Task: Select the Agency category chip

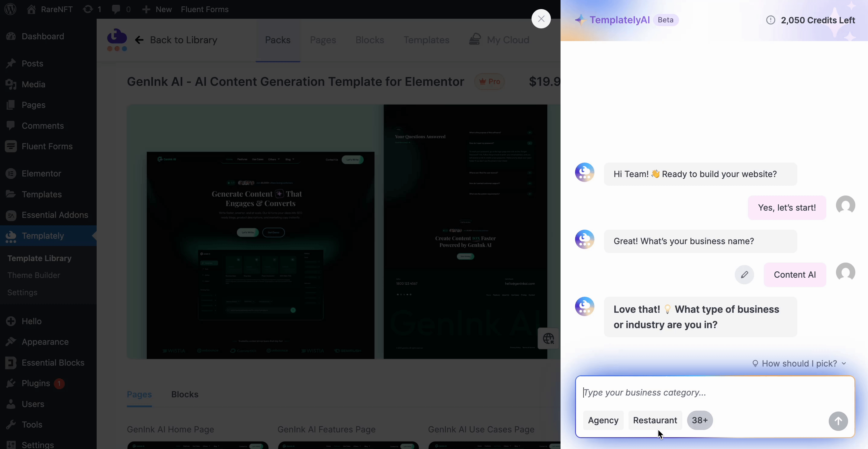Action: (603, 420)
